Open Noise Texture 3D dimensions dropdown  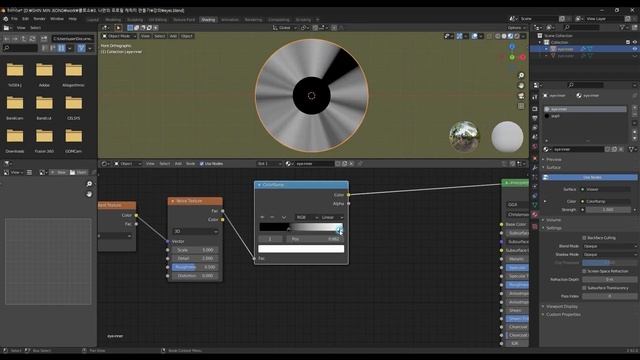point(196,231)
